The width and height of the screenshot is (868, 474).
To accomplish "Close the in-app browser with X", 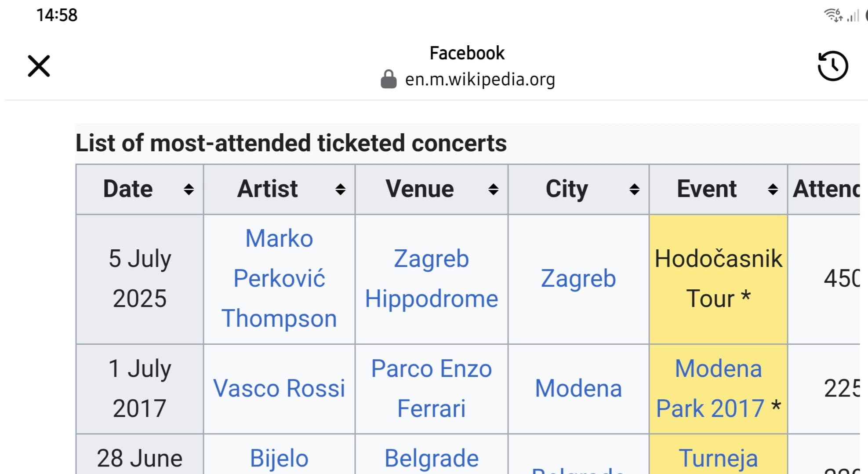I will [39, 66].
